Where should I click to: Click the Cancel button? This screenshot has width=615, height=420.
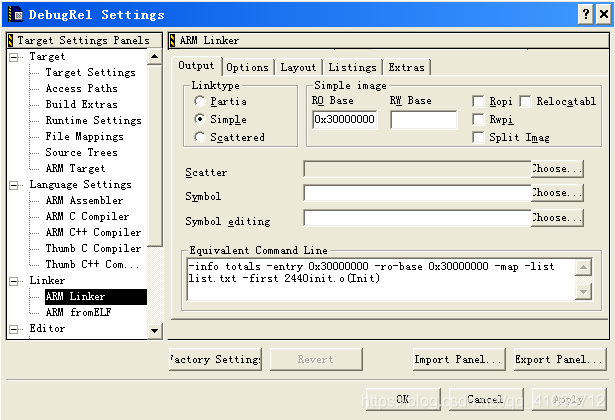(486, 399)
